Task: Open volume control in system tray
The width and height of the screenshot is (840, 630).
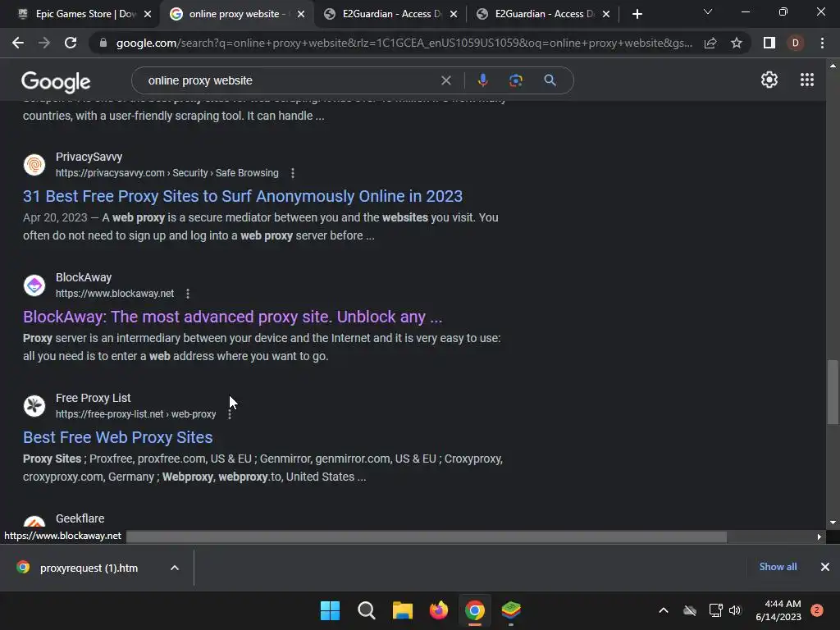Action: pyautogui.click(x=735, y=610)
